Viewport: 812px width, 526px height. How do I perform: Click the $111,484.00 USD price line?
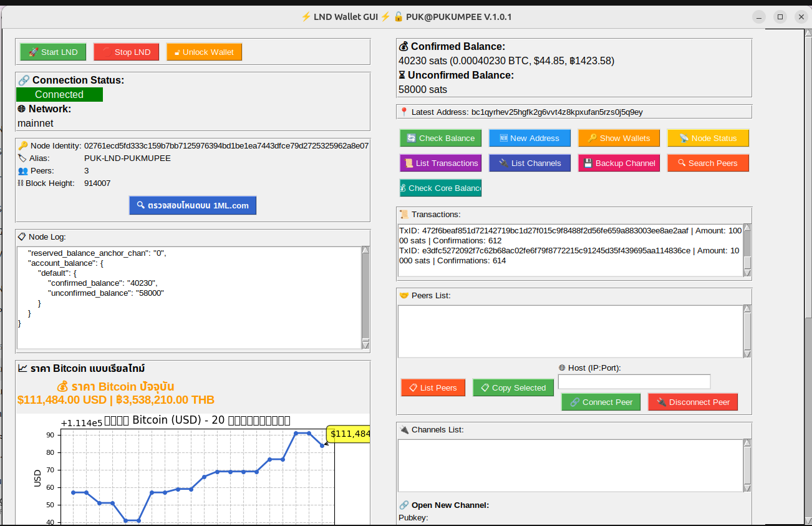pos(116,399)
